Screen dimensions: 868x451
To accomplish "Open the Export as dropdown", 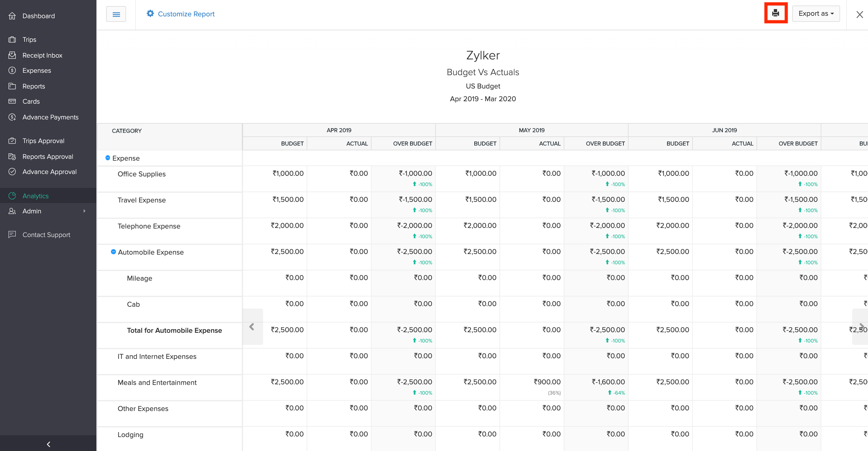I will 816,13.
